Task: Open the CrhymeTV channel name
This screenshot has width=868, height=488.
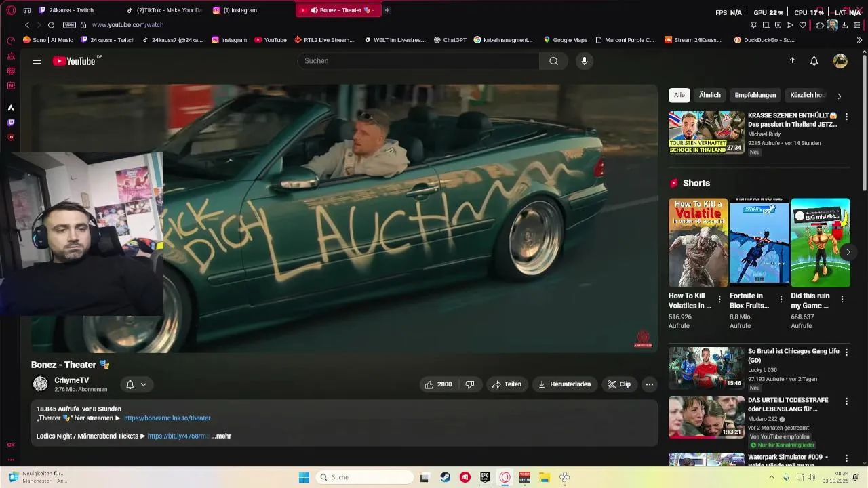Action: point(71,380)
